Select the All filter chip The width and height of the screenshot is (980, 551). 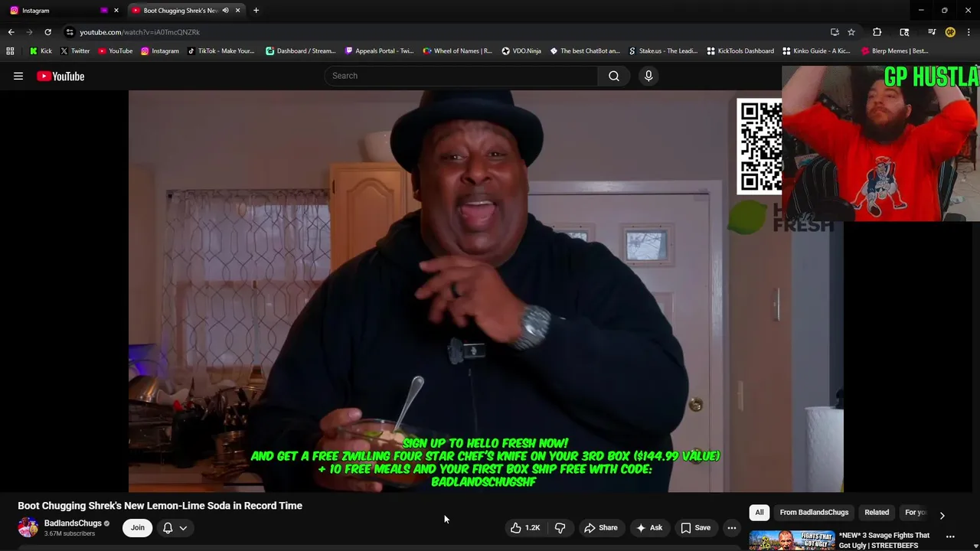coord(759,512)
